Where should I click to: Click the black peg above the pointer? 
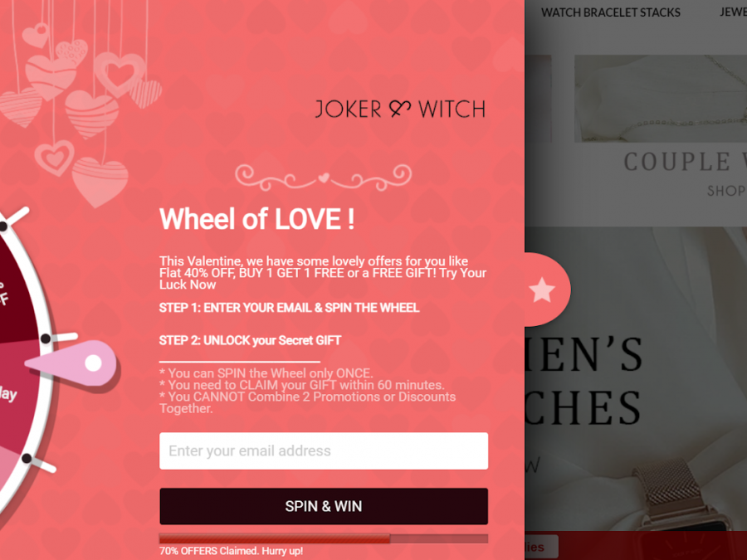(46, 338)
